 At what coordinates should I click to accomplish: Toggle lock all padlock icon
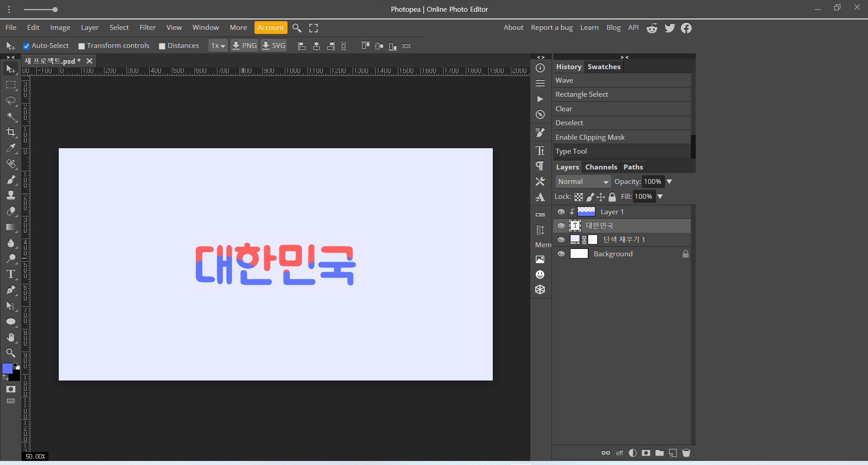coord(612,197)
